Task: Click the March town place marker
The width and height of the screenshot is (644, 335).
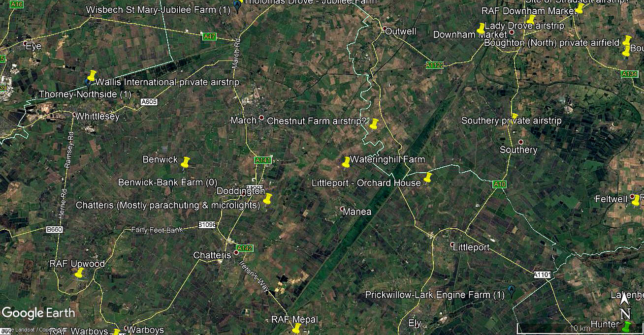Action: [x=261, y=118]
